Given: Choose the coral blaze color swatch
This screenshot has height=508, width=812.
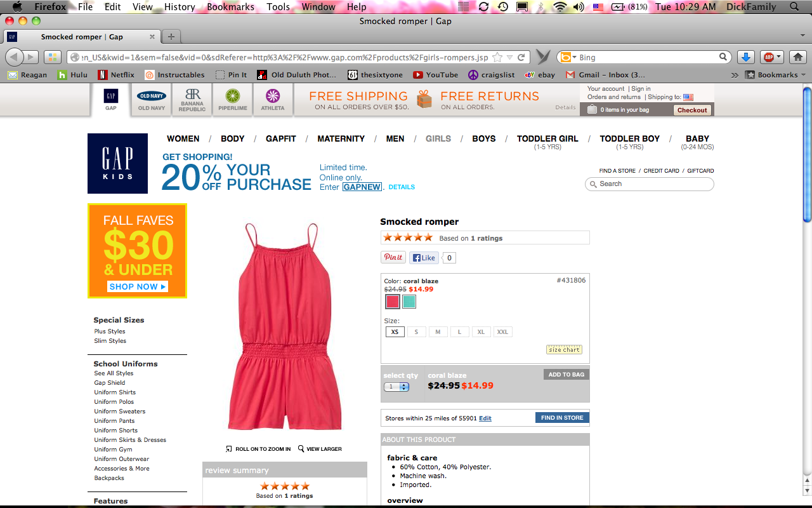Looking at the screenshot, I should 393,302.
